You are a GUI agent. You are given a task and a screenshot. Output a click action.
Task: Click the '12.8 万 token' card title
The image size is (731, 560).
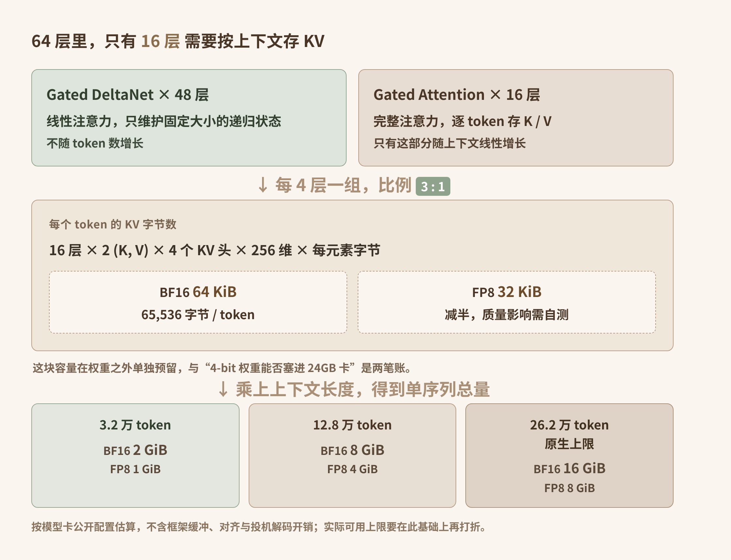pos(352,425)
